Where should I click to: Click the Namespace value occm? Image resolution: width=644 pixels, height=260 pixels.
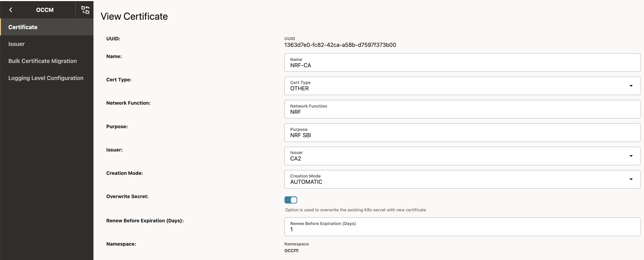291,251
